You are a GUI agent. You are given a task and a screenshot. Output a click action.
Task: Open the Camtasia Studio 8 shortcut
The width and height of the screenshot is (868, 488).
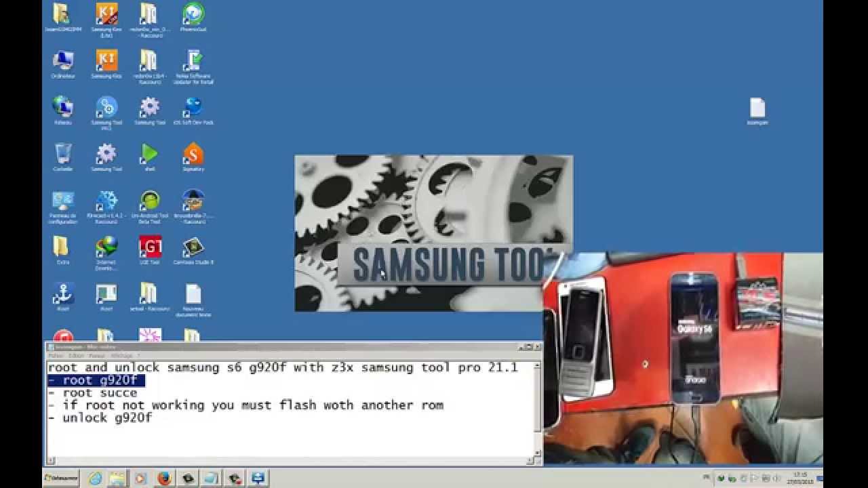(193, 250)
